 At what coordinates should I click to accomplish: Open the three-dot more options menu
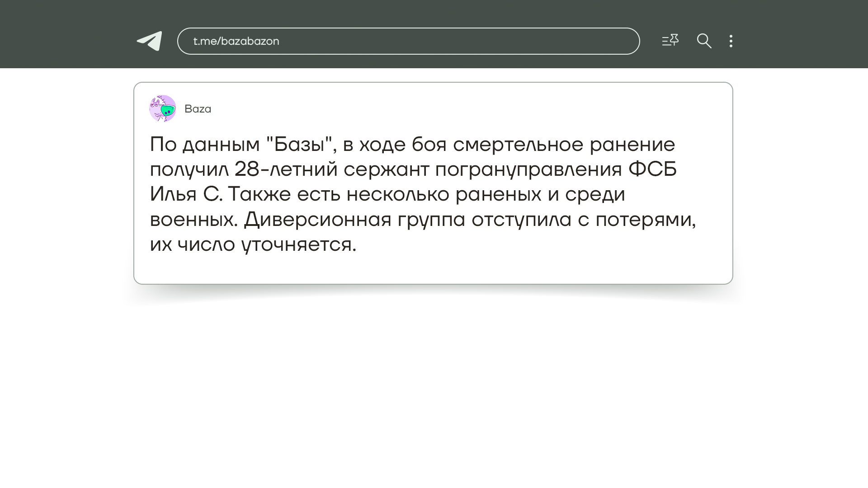click(x=731, y=41)
